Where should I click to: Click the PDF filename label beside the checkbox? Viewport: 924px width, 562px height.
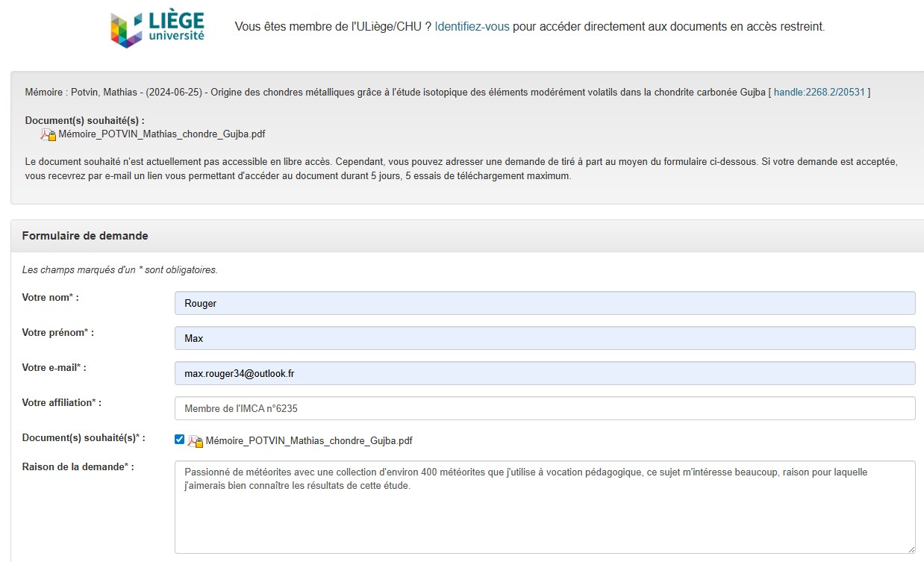tap(308, 441)
